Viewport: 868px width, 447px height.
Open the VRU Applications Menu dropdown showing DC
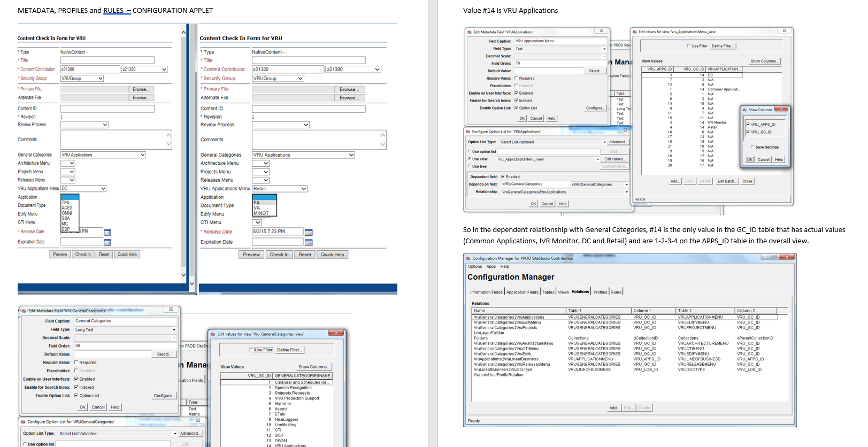point(103,189)
